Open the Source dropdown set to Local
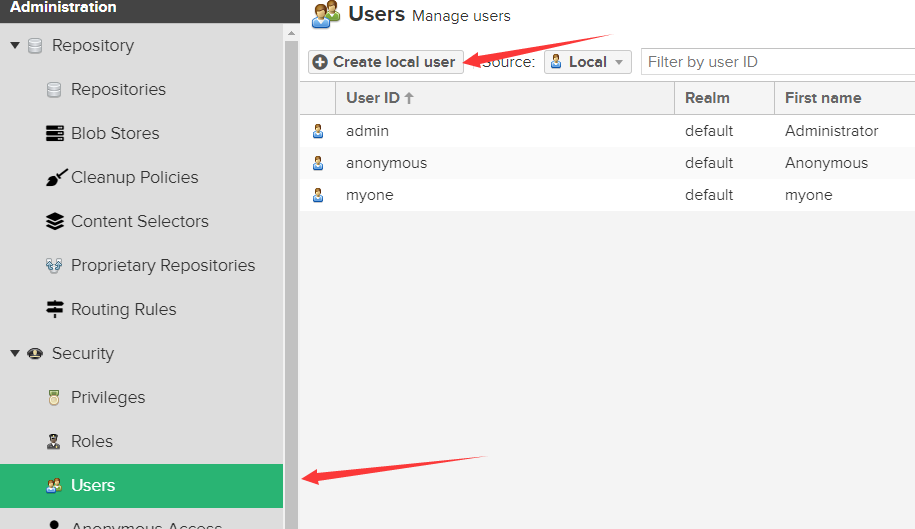 pyautogui.click(x=588, y=62)
